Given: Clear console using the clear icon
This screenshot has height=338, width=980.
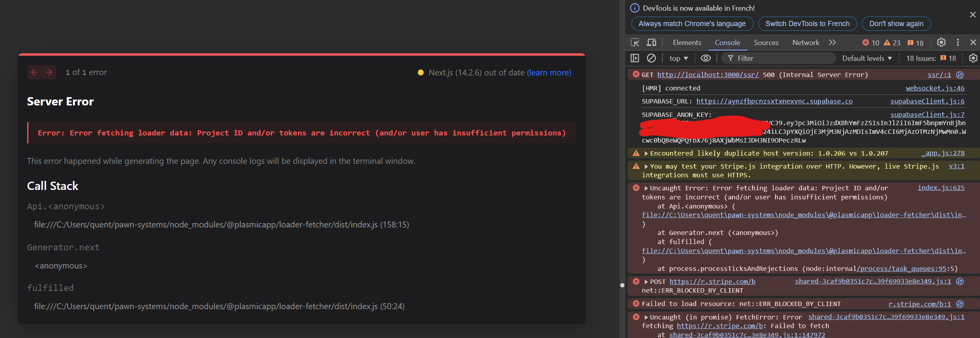Looking at the screenshot, I should [x=651, y=58].
